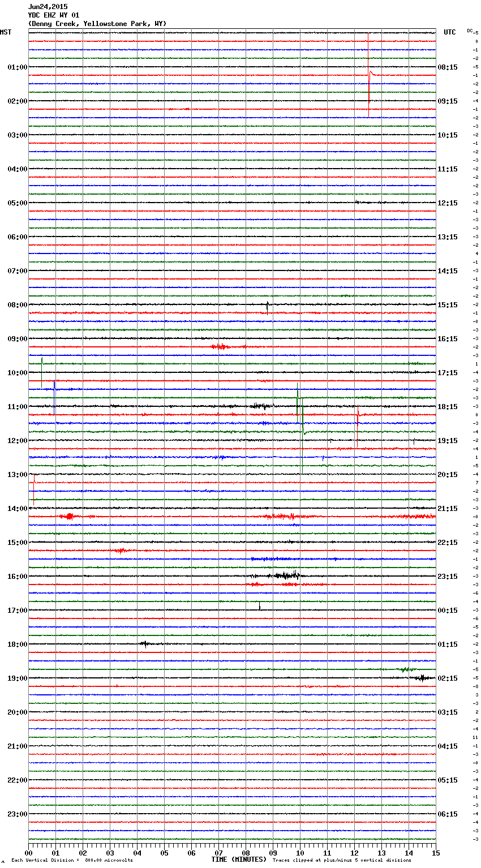
Task: Click the 20:00 MST row label
Action: point(17,712)
